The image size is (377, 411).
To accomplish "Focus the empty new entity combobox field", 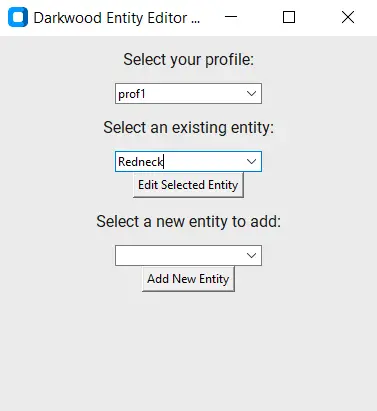I will click(179, 256).
